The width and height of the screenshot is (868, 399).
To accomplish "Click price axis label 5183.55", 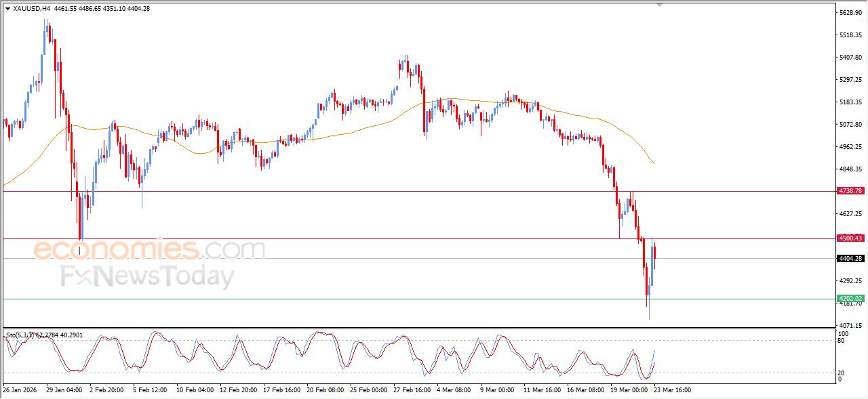I will [850, 102].
